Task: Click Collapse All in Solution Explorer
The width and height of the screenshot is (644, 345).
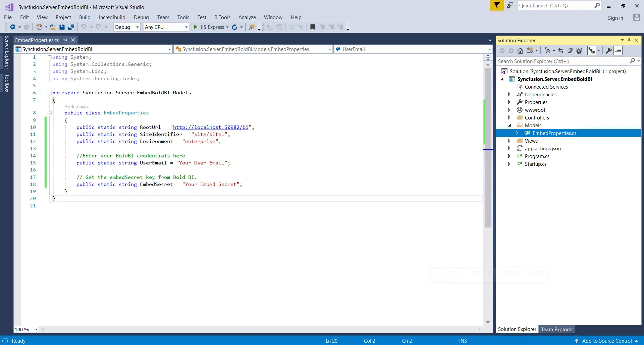Action: [570, 51]
